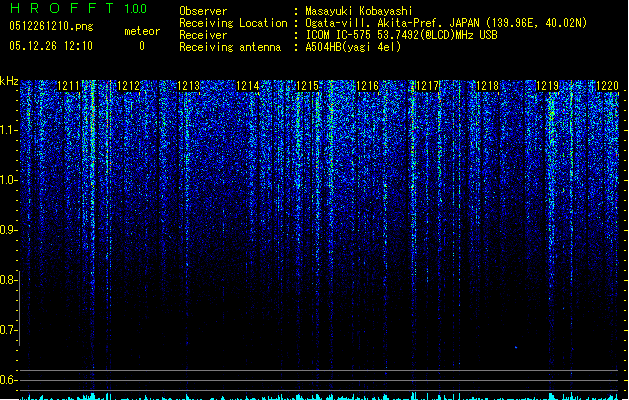
Task: Click the 1215 time marker
Action: [x=308, y=86]
